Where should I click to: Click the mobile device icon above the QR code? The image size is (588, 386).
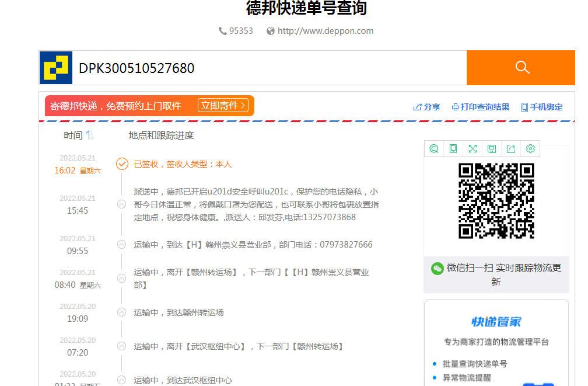453,149
